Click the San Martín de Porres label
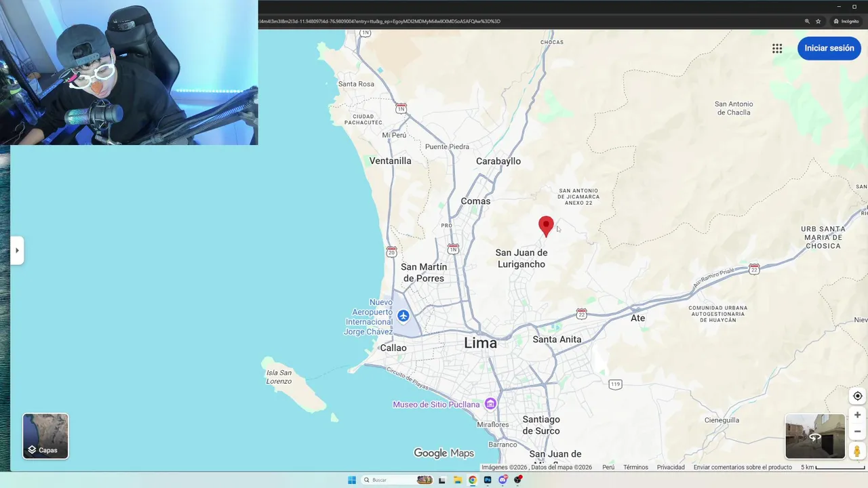 424,272
